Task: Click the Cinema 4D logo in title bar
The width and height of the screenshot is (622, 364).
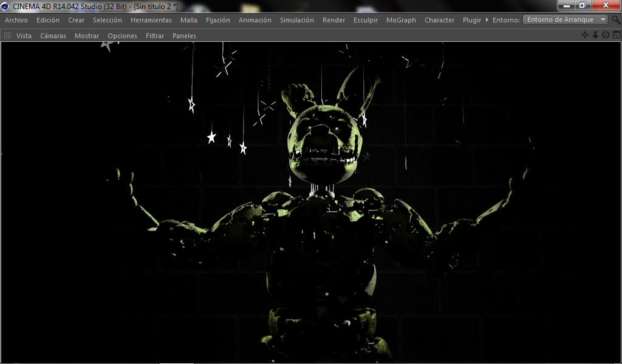Action: pyautogui.click(x=5, y=6)
